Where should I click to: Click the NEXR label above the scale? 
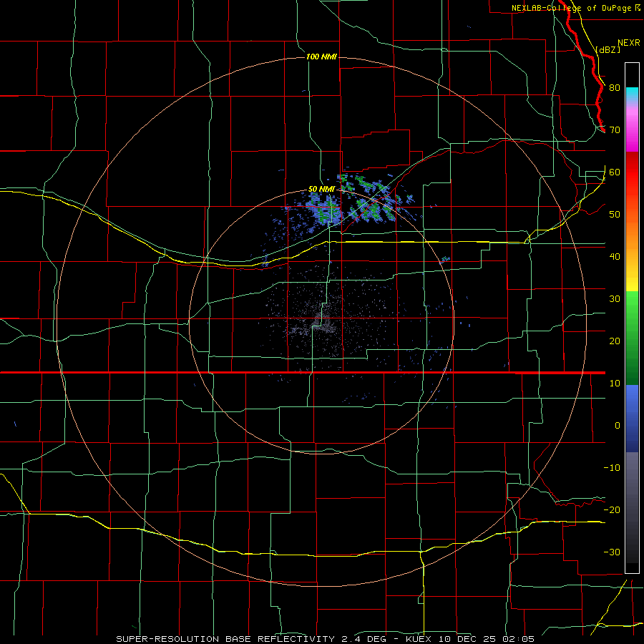[x=629, y=43]
